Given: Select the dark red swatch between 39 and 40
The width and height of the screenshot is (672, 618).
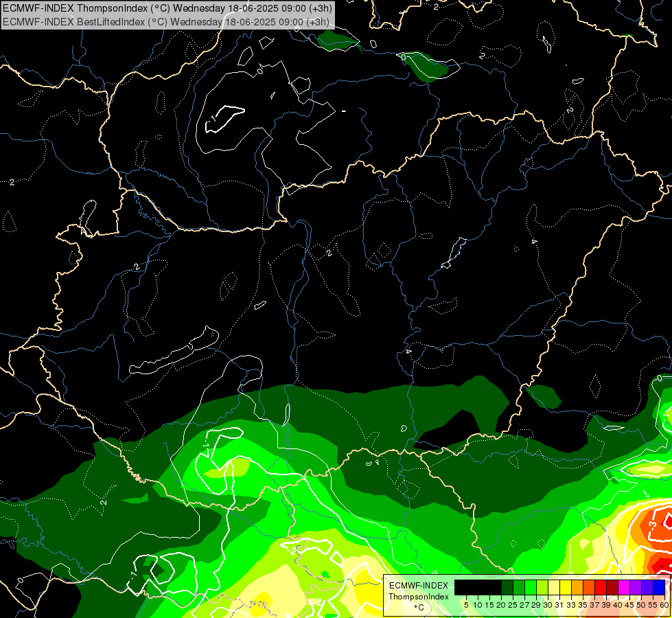Looking at the screenshot, I should point(612,587).
